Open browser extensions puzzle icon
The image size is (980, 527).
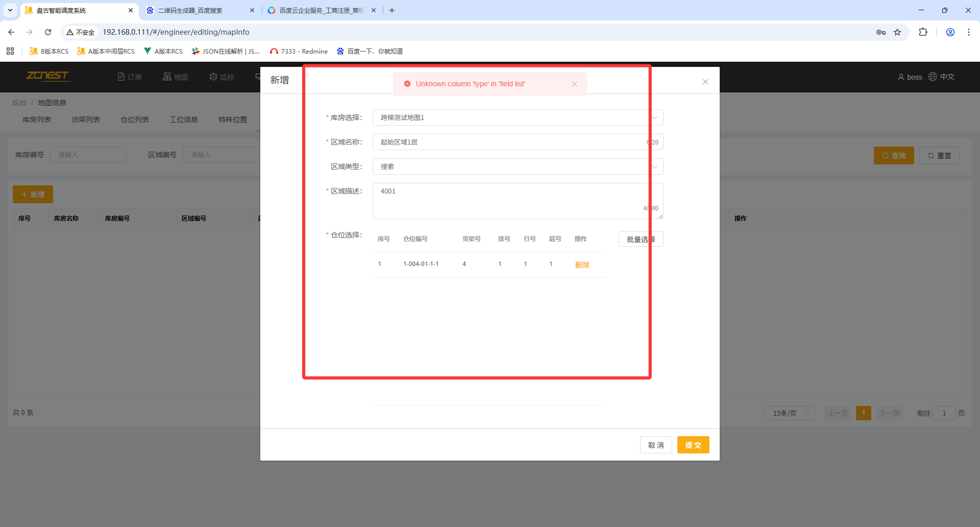(x=923, y=32)
